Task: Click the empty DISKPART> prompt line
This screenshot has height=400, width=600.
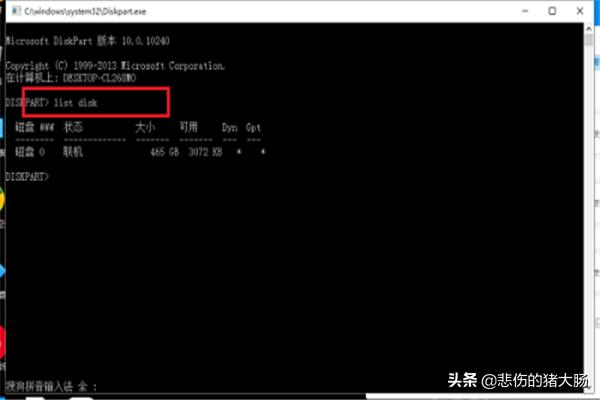Action: pyautogui.click(x=27, y=176)
